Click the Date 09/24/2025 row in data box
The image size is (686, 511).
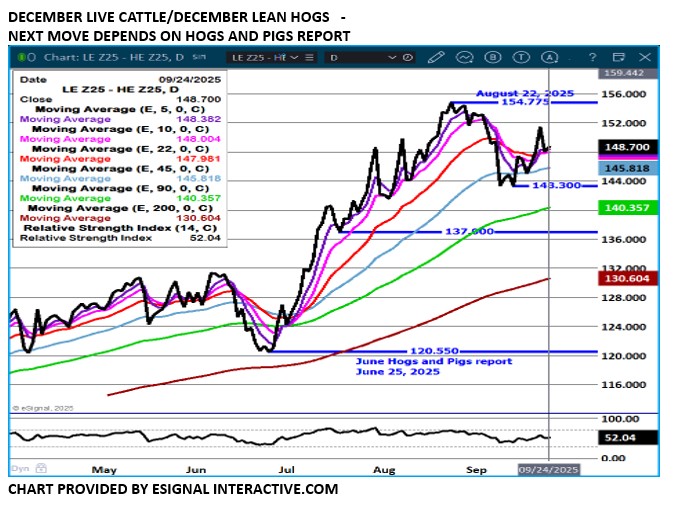[120, 80]
